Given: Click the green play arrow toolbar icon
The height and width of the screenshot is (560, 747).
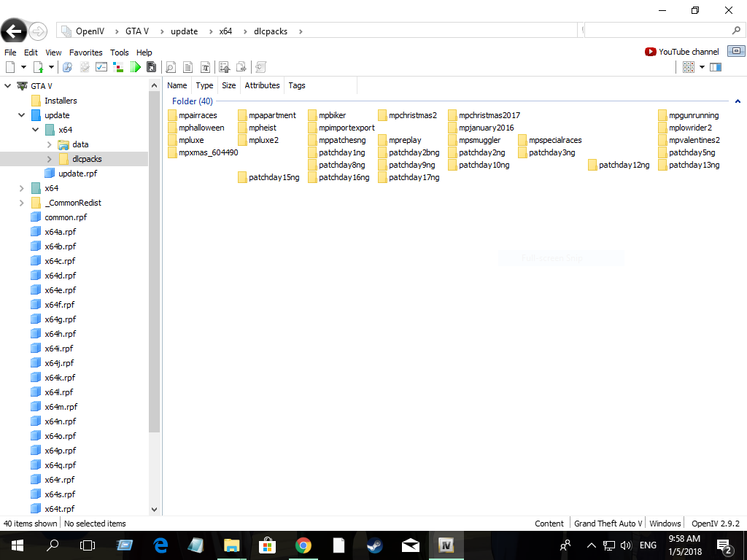Looking at the screenshot, I should 135,67.
